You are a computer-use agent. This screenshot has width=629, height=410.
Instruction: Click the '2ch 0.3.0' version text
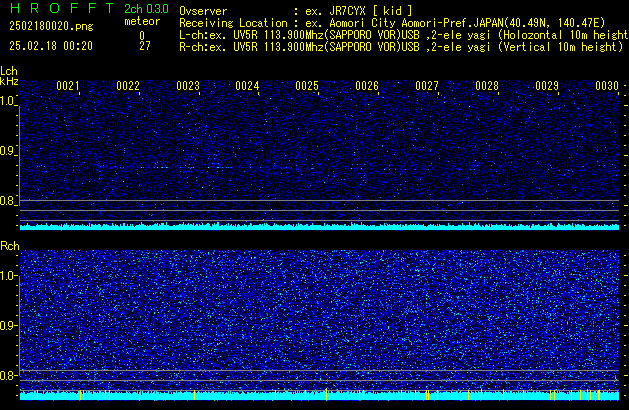pos(146,9)
